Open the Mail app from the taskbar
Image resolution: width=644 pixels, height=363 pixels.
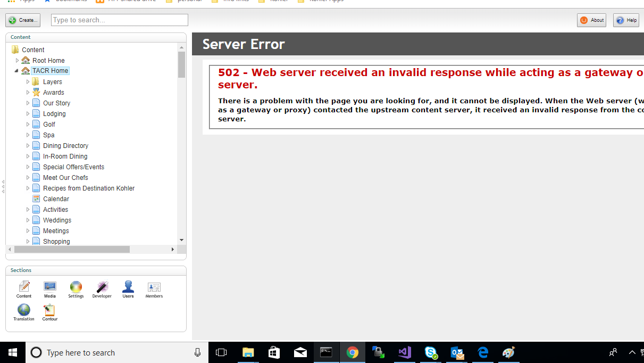tap(300, 352)
